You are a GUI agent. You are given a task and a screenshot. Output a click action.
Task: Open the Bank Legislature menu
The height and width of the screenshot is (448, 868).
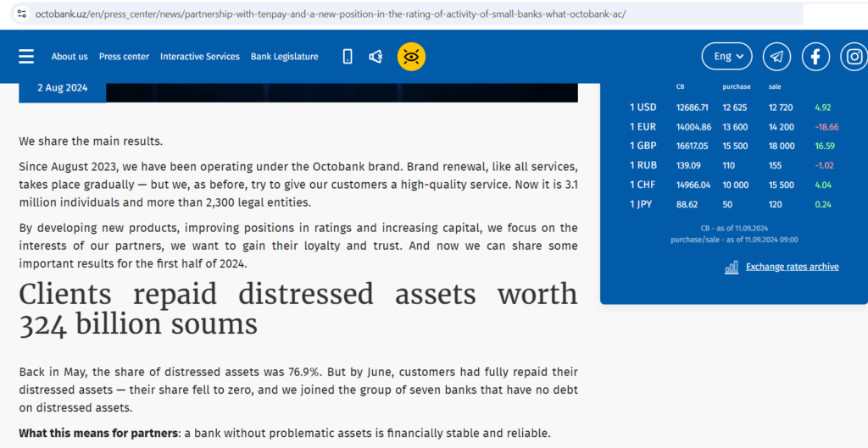point(284,57)
